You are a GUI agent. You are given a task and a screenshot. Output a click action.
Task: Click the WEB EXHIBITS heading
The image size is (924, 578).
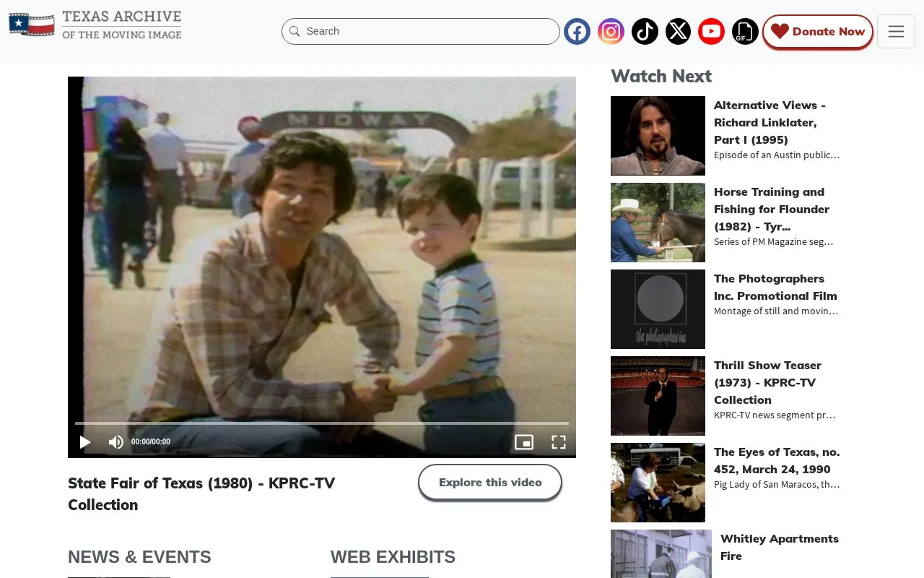[x=393, y=557]
